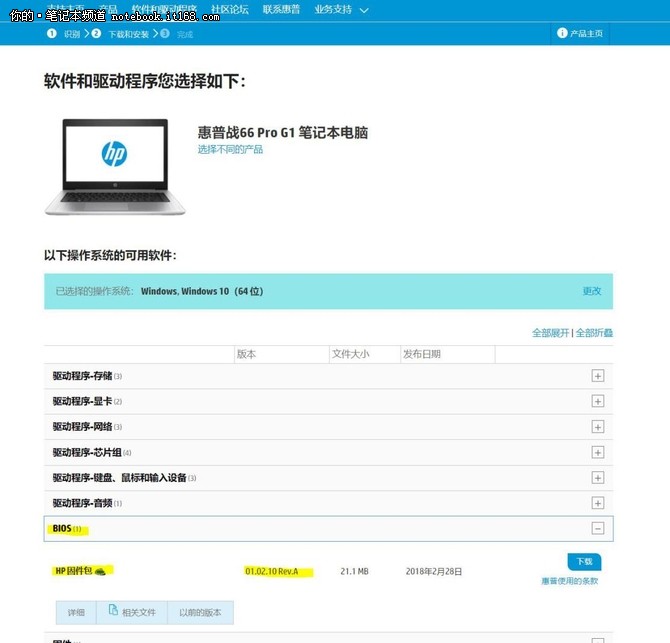Switch to the 相关文件 tab

pos(132,613)
